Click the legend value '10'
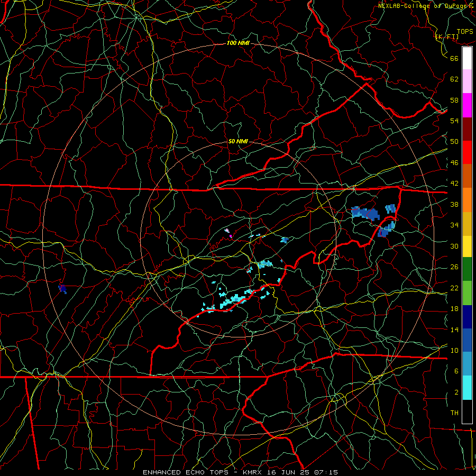476x476 pixels. (x=454, y=350)
